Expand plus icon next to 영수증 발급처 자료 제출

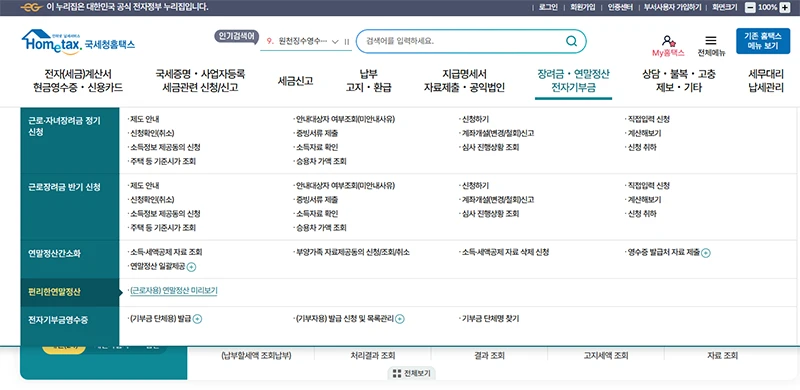[x=706, y=253]
